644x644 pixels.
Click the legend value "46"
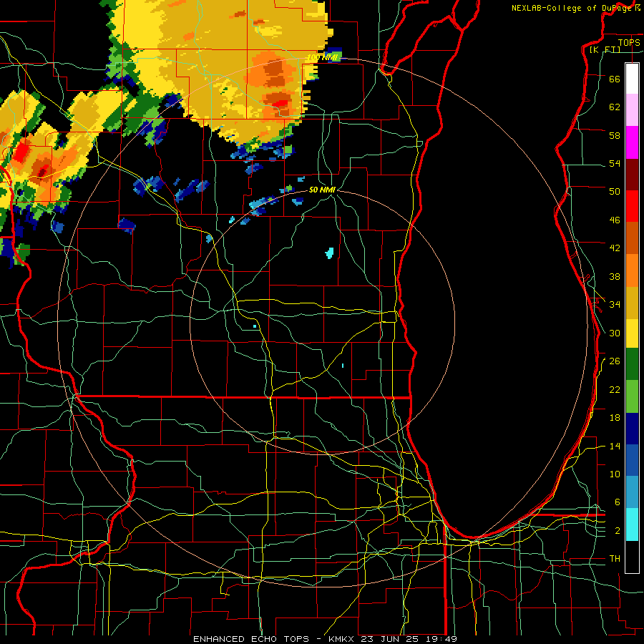coord(615,220)
